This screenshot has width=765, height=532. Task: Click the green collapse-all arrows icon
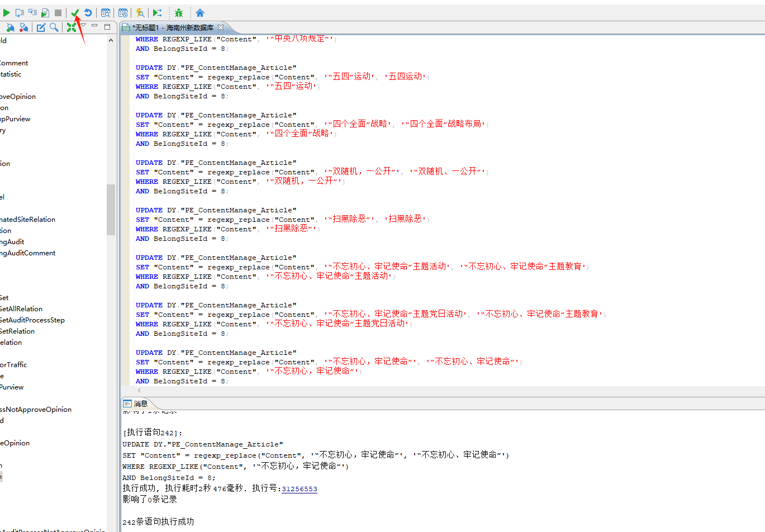(71, 27)
